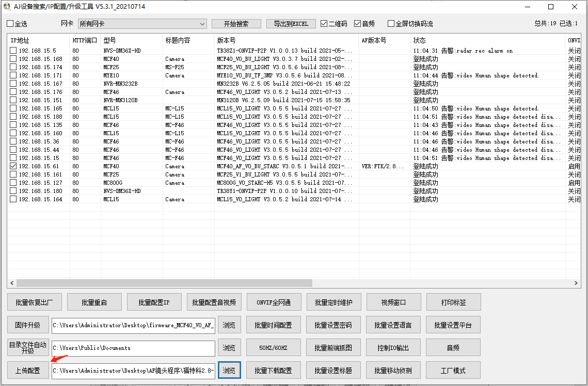Image resolution: width=588 pixels, height=386 pixels.
Task: Click the firmware file path field
Action: [133, 325]
